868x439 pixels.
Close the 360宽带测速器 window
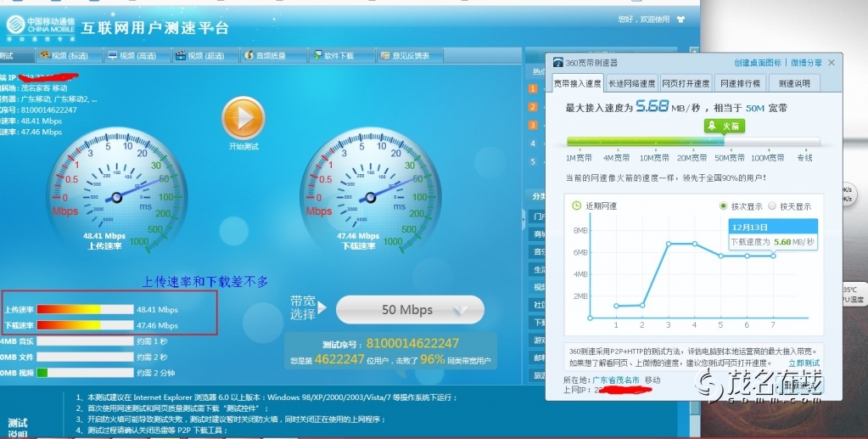tap(832, 63)
